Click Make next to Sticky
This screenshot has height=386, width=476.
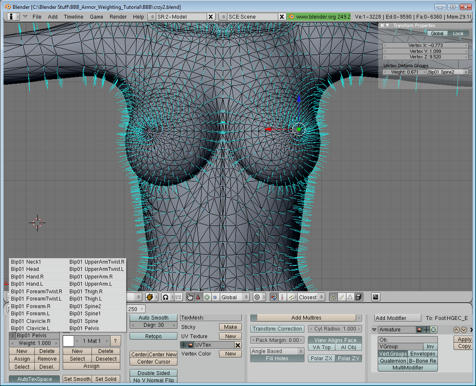pos(230,327)
